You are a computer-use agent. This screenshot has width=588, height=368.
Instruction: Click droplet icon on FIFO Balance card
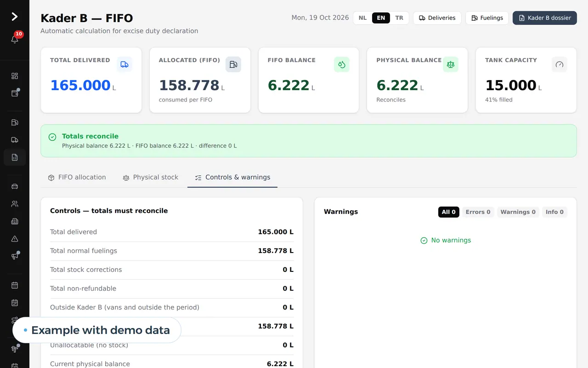click(x=342, y=64)
